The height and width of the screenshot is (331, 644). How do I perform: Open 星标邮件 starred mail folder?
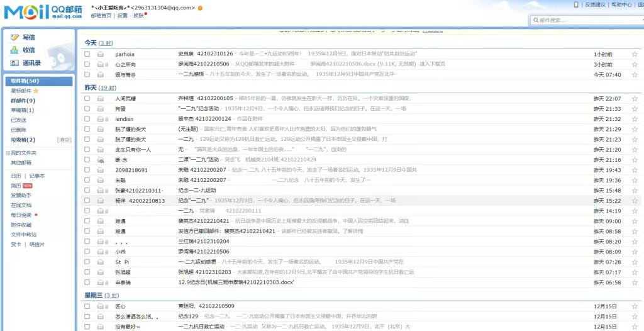pos(21,91)
